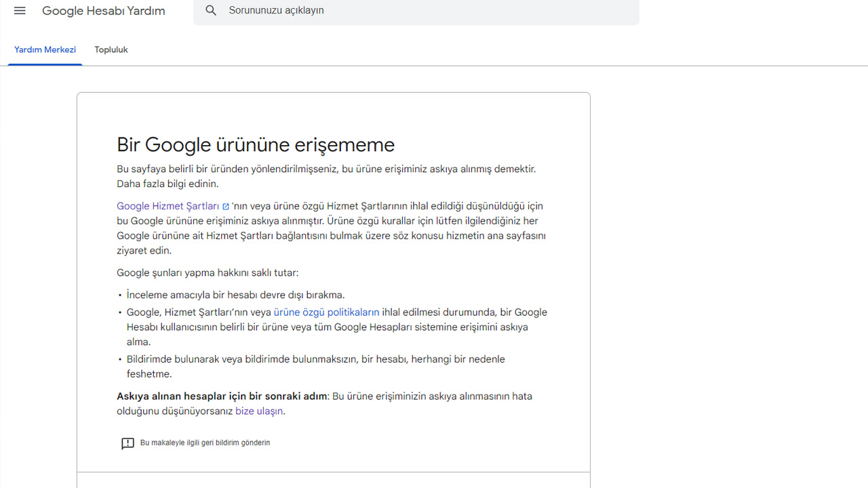
Task: Click bullet İnceleme amacıyla bir hesabı devre dışı bırakma
Action: pyautogui.click(x=236, y=296)
